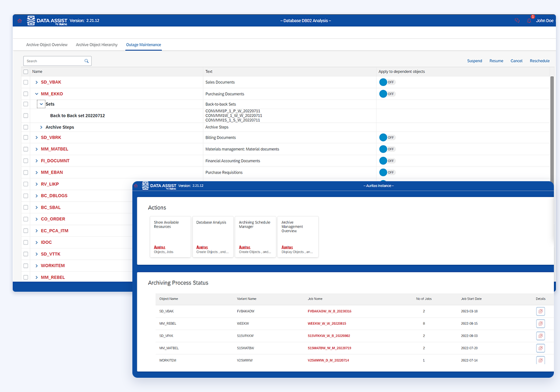The height and width of the screenshot is (392, 560).
Task: Expand the FI_DOCUMNT tree node
Action: (37, 161)
